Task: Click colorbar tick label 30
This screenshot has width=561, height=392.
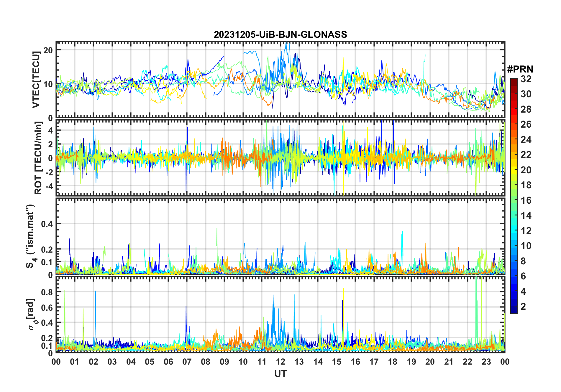Action: [x=526, y=94]
